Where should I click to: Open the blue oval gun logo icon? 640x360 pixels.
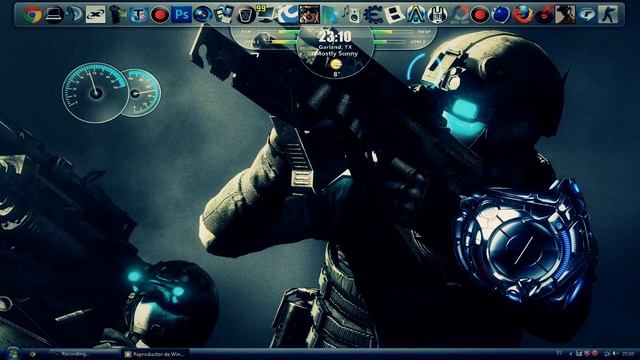(x=587, y=15)
